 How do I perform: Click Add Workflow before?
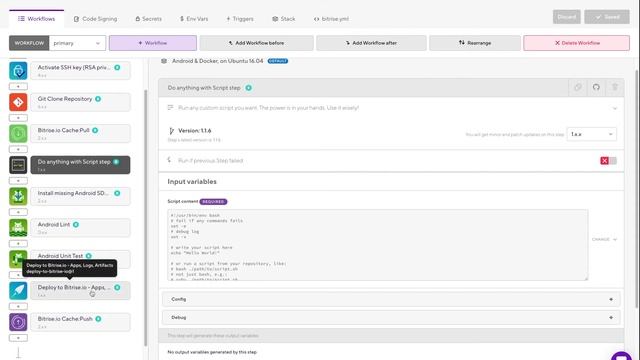point(256,43)
